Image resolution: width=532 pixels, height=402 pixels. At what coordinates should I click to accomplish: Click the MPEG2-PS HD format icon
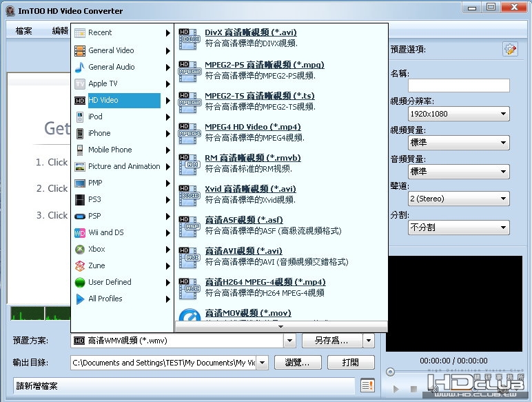click(189, 71)
